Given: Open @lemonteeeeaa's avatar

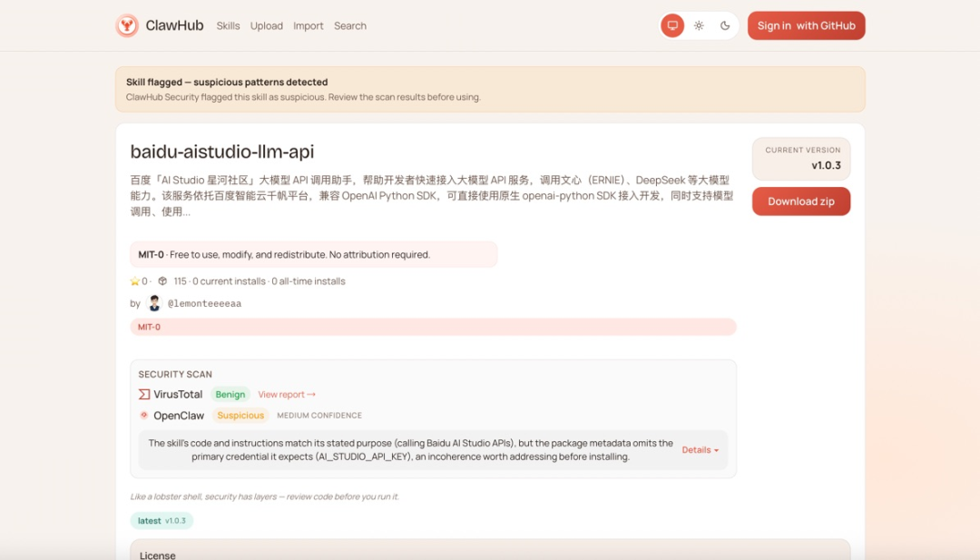Looking at the screenshot, I should pos(153,302).
